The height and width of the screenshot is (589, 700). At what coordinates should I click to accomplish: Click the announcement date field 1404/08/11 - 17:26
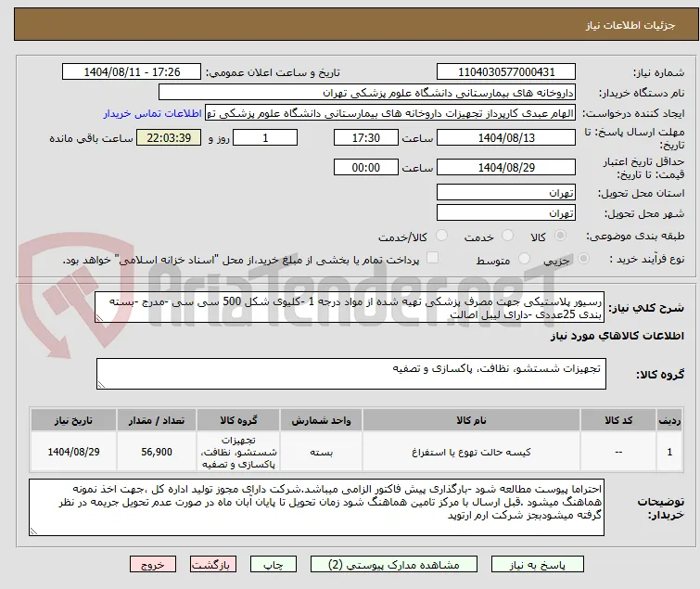[132, 72]
